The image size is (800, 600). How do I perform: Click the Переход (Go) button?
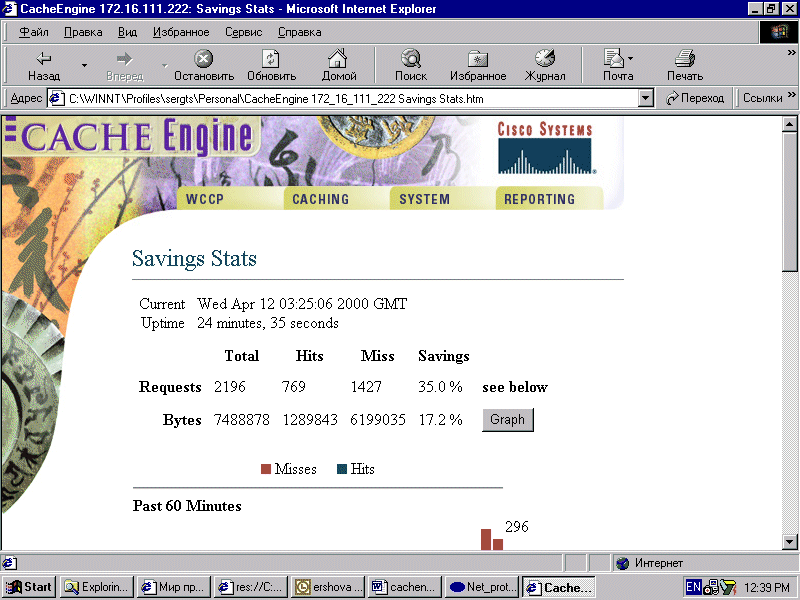pos(695,98)
